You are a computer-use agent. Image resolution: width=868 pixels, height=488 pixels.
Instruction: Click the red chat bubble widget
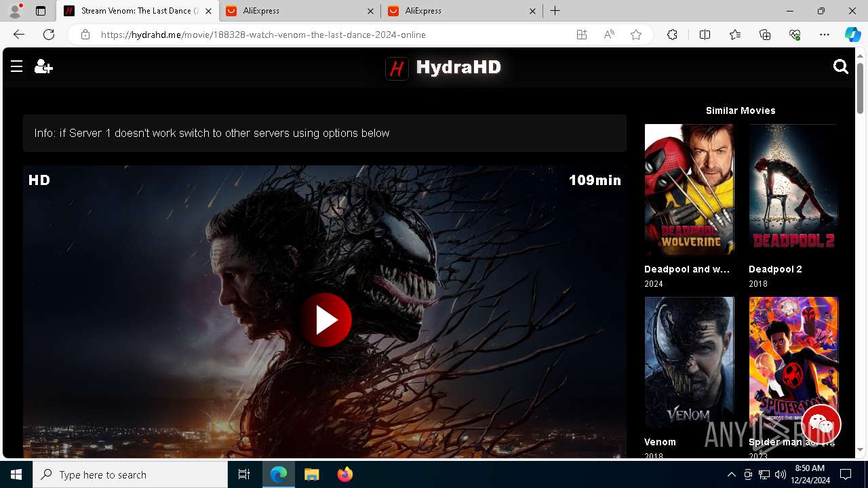pos(821,424)
